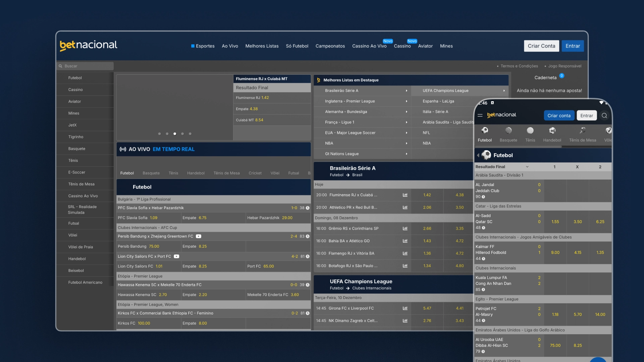Click back arrow beside mobile Futebol header
The width and height of the screenshot is (644, 362).
coord(478,155)
